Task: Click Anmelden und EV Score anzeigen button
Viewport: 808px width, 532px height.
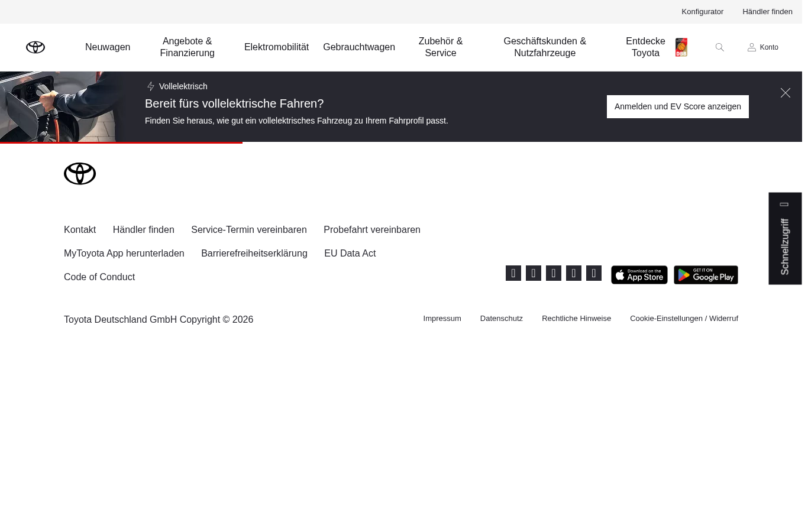Action: [678, 106]
